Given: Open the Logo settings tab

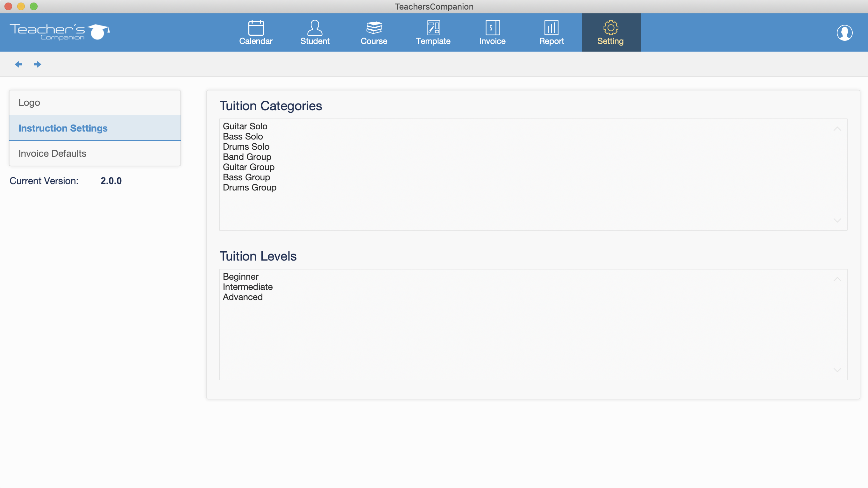Looking at the screenshot, I should [x=95, y=103].
